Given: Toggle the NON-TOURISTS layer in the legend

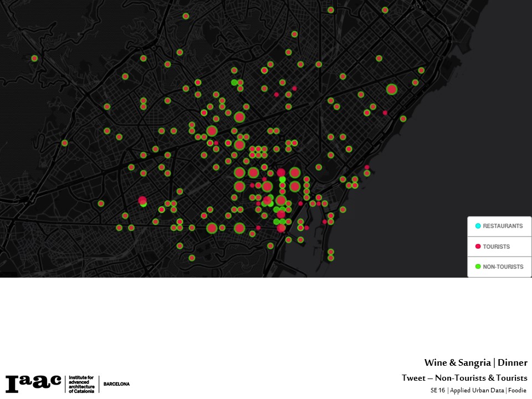Looking at the screenshot, I should pos(503,267).
